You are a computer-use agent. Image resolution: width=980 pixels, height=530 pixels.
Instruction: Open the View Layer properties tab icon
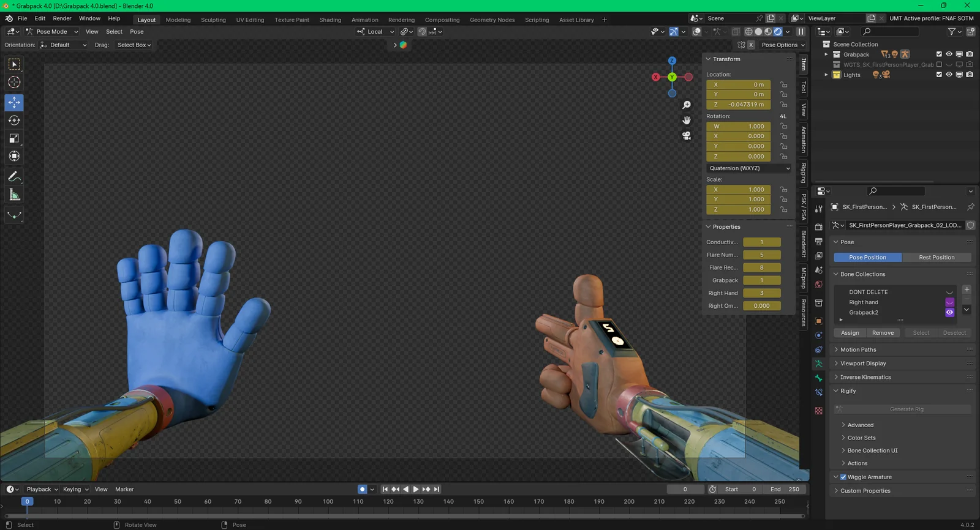coord(819,256)
